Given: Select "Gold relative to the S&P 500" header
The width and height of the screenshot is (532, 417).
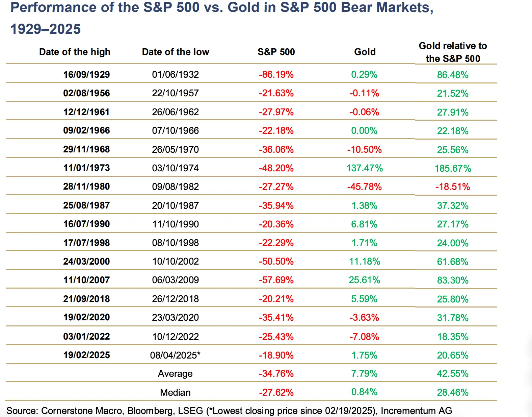Looking at the screenshot, I should (453, 52).
